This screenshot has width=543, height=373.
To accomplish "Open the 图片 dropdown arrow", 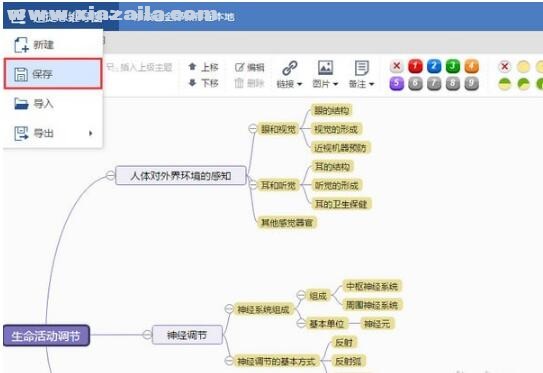I will click(335, 84).
